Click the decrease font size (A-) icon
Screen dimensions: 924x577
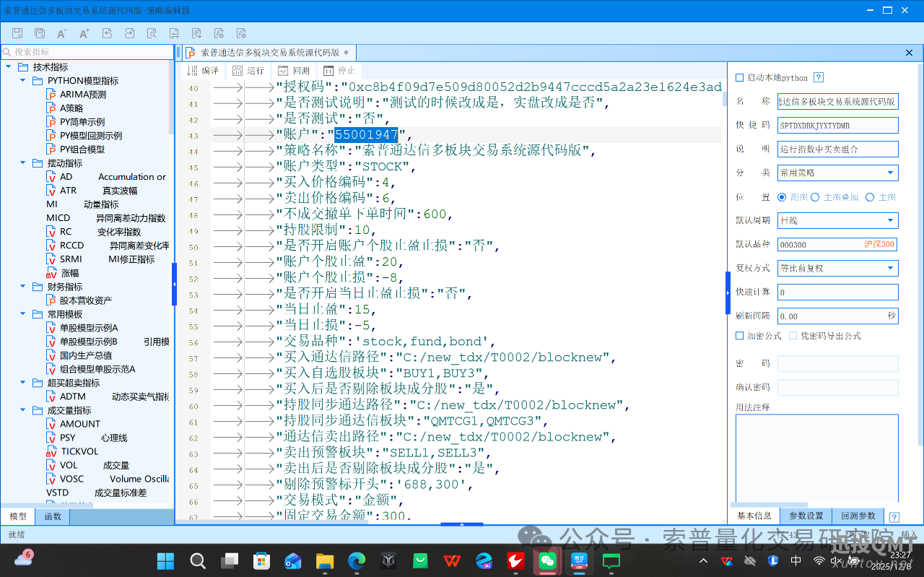pyautogui.click(x=62, y=33)
